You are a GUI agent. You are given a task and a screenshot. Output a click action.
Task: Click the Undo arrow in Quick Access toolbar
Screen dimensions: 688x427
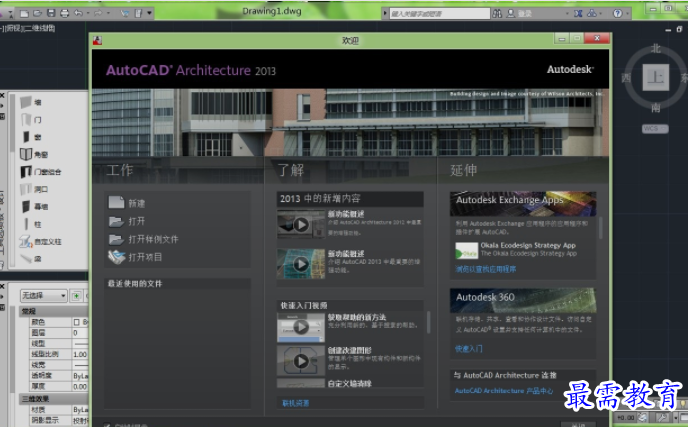tap(78, 14)
